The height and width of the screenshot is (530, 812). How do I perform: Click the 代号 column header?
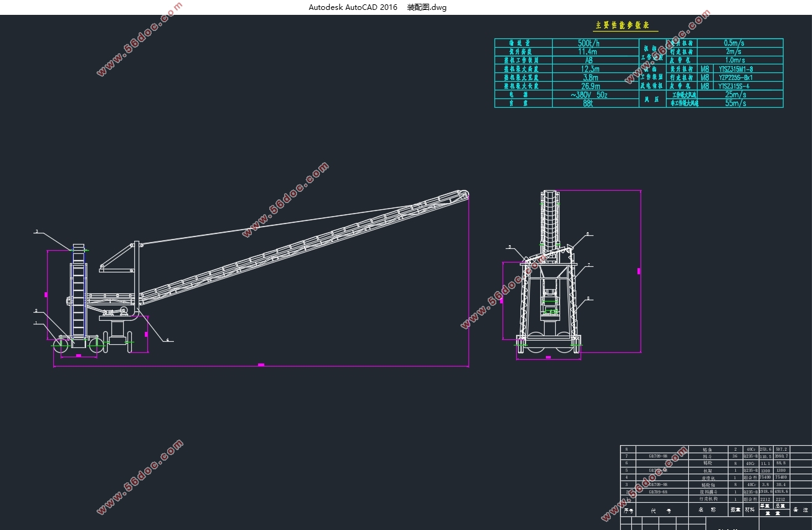pyautogui.click(x=661, y=511)
